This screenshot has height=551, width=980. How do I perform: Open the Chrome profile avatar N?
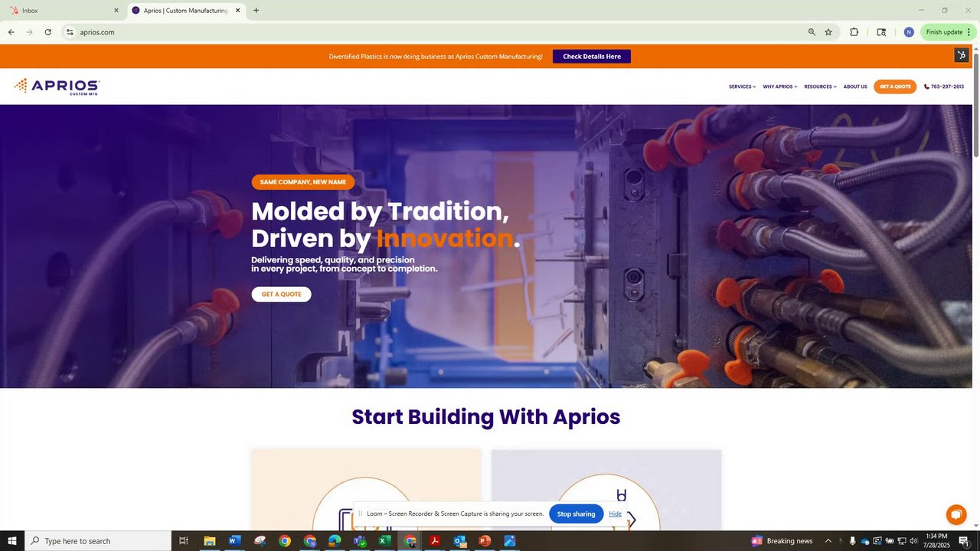[x=909, y=32]
